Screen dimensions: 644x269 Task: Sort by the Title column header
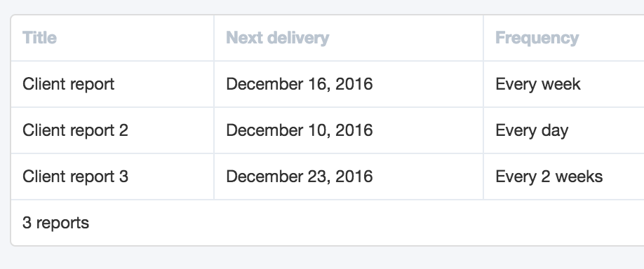coord(39,38)
